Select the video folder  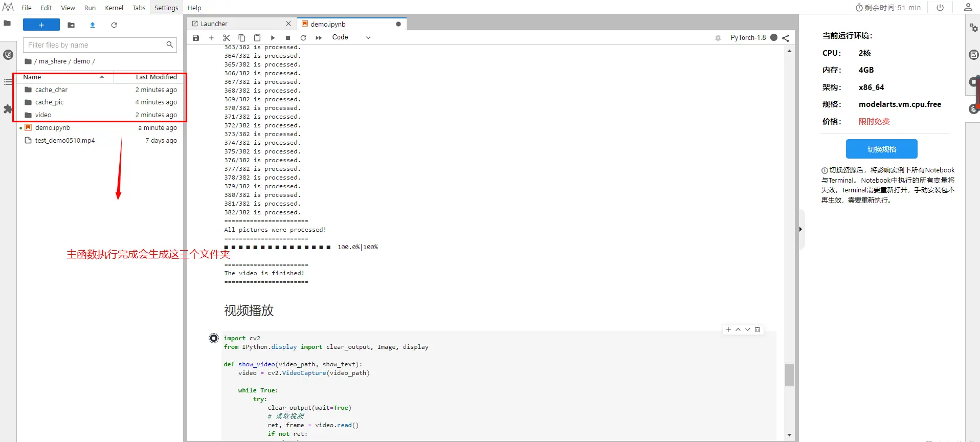click(100, 115)
